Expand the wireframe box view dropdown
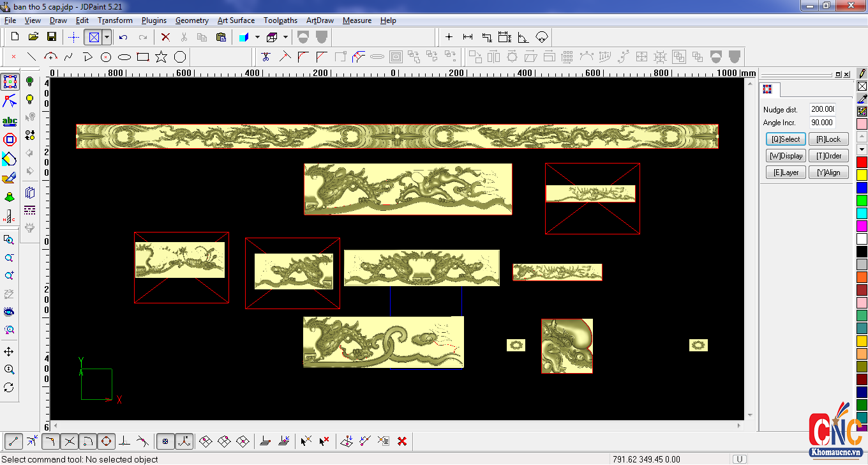The height and width of the screenshot is (465, 868). pos(285,37)
